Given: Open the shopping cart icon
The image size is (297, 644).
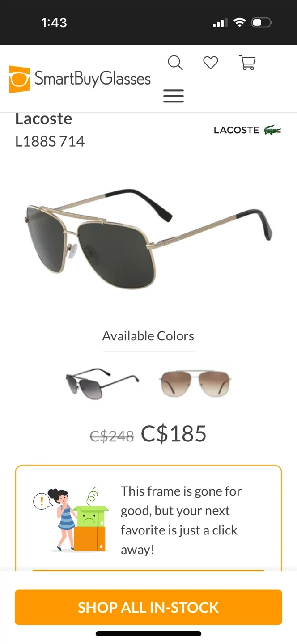Looking at the screenshot, I should point(247,63).
